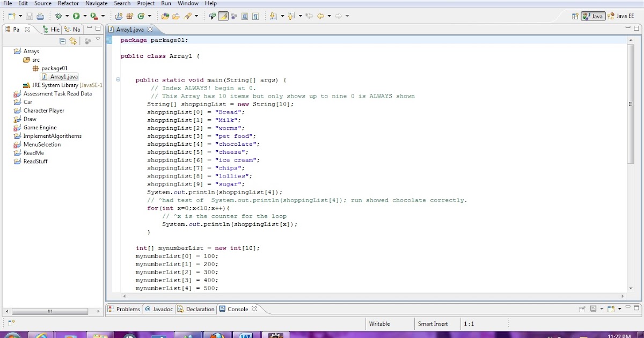Toggle Smart Insert mode in the status bar
The height and width of the screenshot is (338, 644).
click(434, 324)
